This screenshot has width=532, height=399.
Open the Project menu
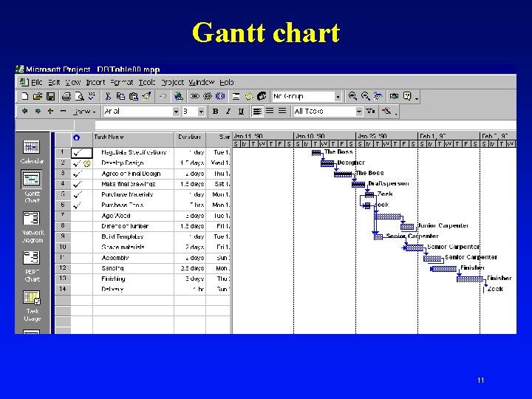[172, 83]
